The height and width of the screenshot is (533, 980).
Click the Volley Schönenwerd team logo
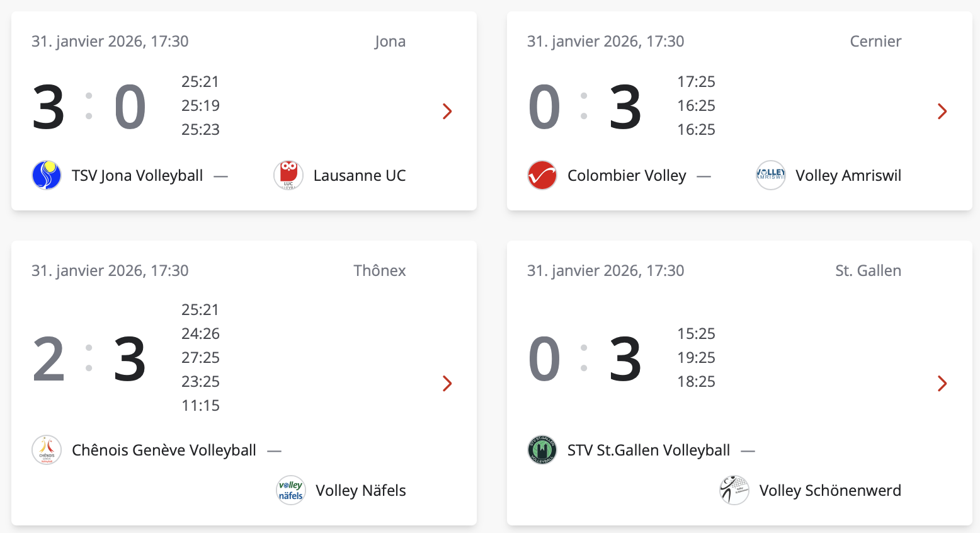[734, 490]
